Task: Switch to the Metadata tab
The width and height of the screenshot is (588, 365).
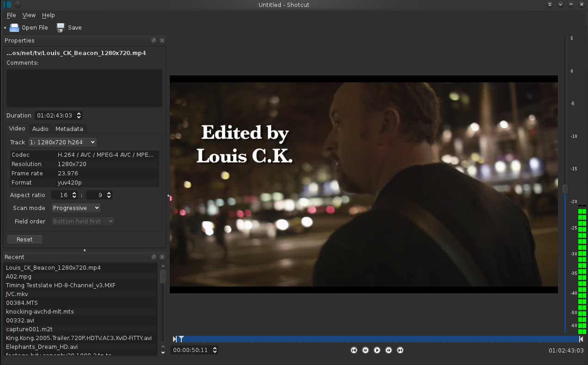Action: tap(69, 129)
